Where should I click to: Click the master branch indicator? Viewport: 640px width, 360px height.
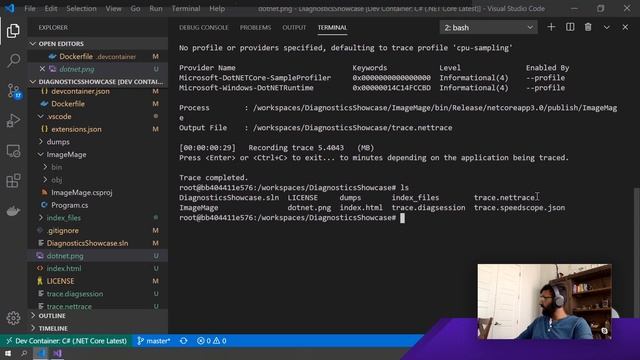(153, 341)
